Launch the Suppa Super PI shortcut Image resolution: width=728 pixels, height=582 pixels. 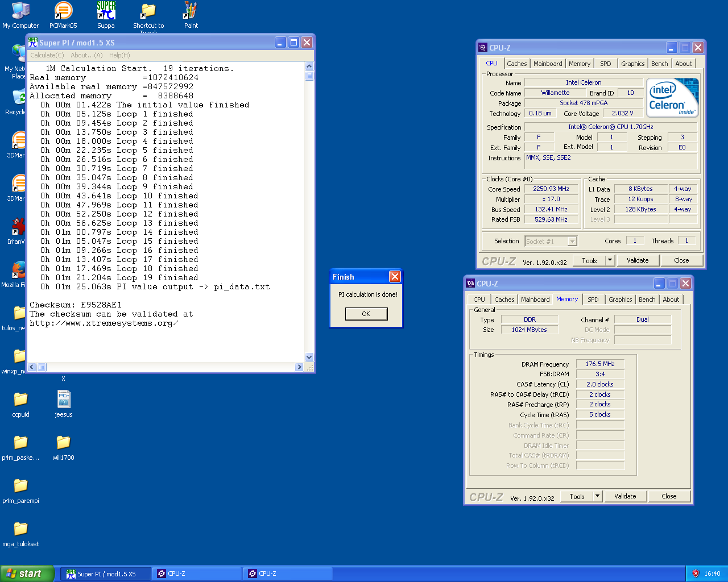pos(106,15)
